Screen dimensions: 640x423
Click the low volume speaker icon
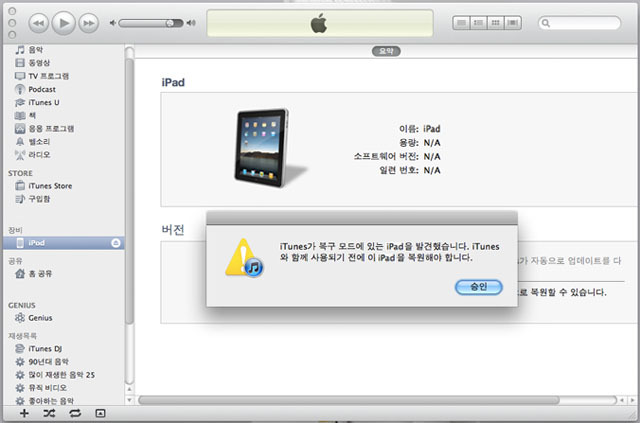pos(113,23)
